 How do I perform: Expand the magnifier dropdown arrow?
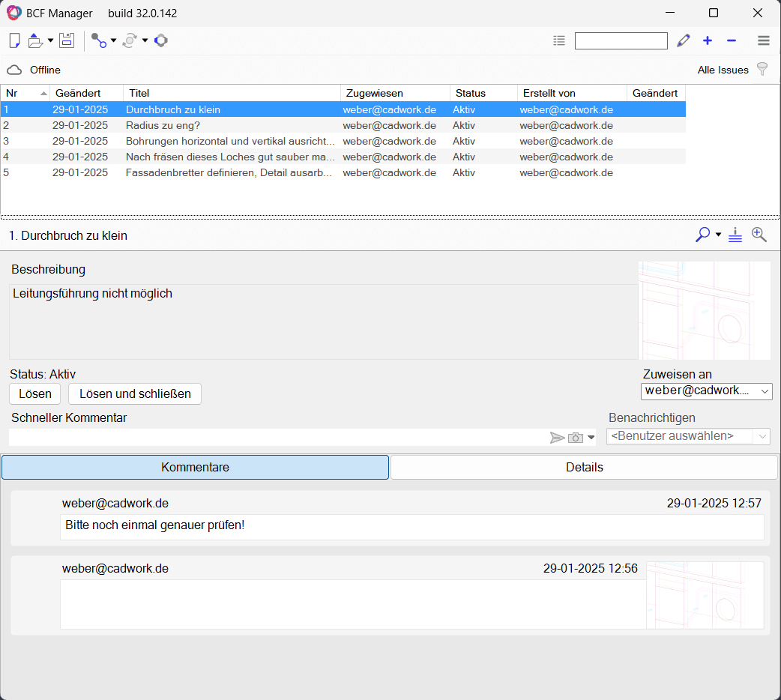pos(718,234)
